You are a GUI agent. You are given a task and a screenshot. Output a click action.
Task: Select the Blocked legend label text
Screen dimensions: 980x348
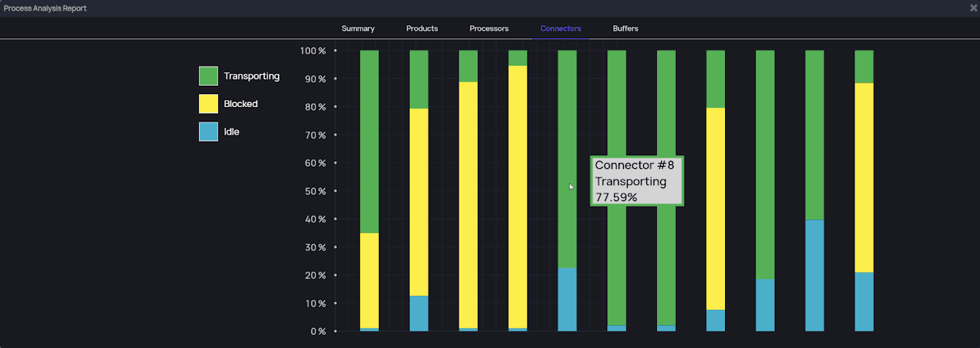[x=240, y=104]
